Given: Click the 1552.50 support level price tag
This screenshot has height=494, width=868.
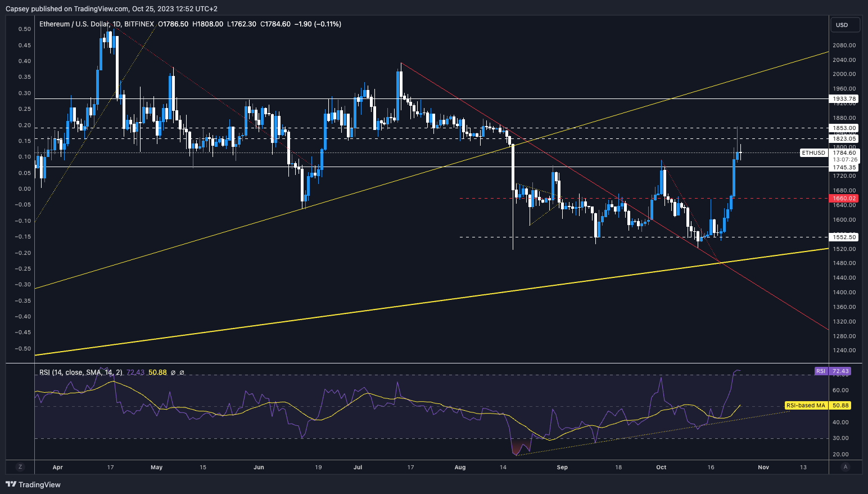Looking at the screenshot, I should tap(844, 237).
